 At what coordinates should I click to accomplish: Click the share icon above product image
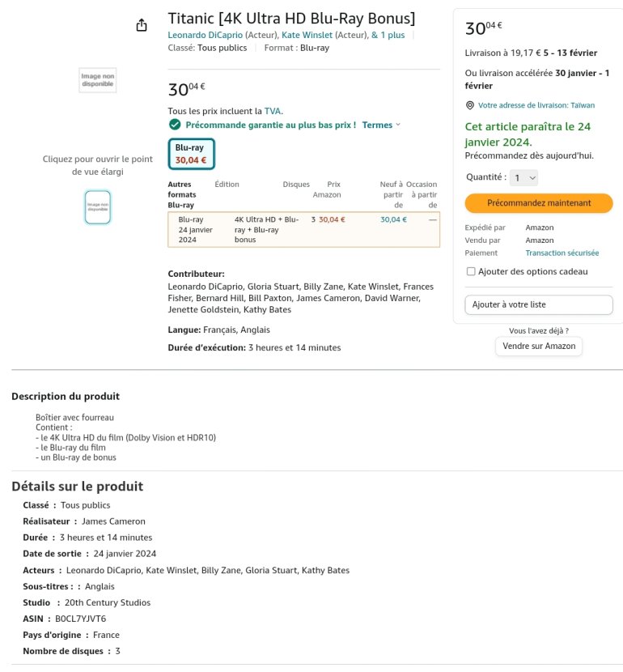[x=142, y=25]
